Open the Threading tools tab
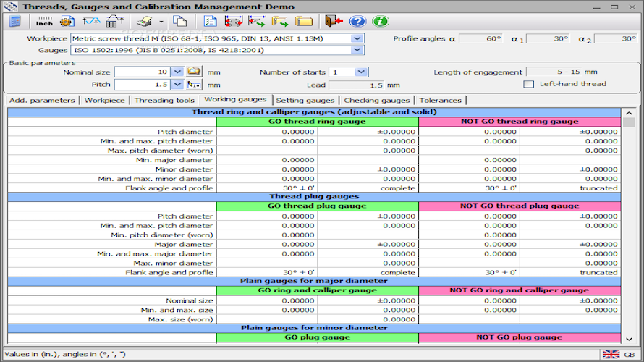 pyautogui.click(x=164, y=100)
